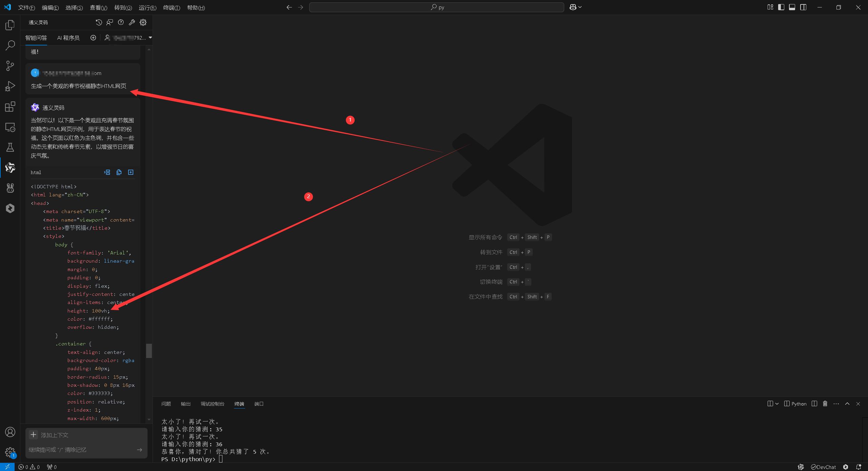Switch to 端口 panel tab
This screenshot has width=868, height=471.
(x=259, y=403)
